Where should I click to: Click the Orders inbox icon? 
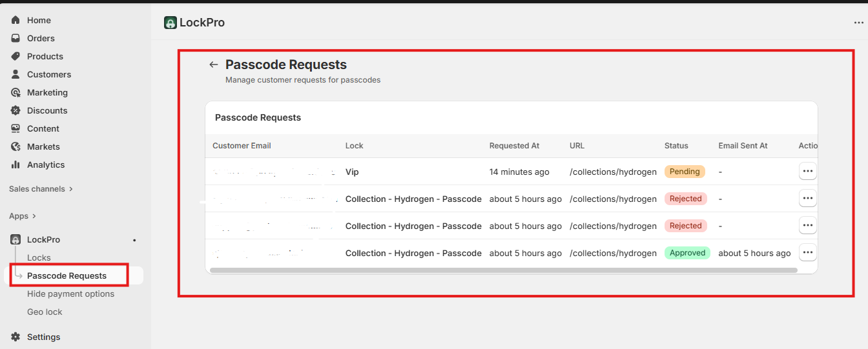click(15, 38)
